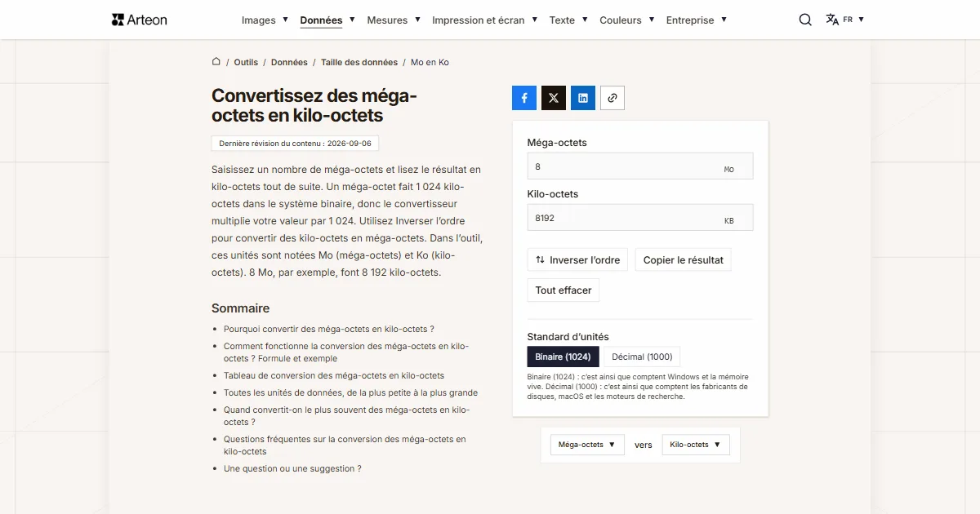
Task: Select the Binaire (1024) standard
Action: coord(563,357)
